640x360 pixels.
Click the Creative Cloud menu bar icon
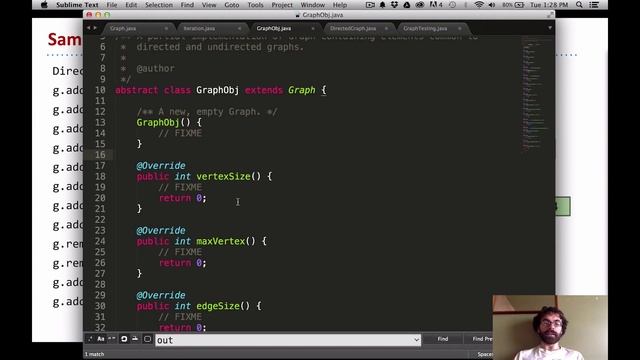pyautogui.click(x=420, y=5)
